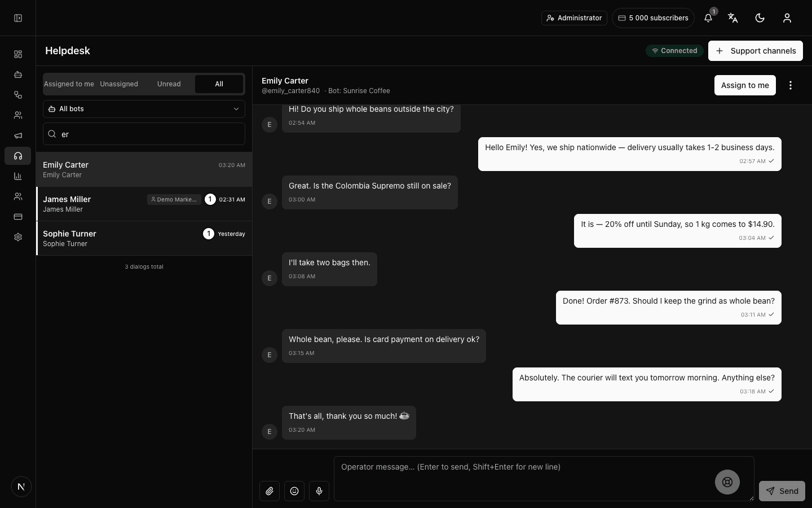Expand the All bots dropdown
812x508 pixels.
point(144,109)
